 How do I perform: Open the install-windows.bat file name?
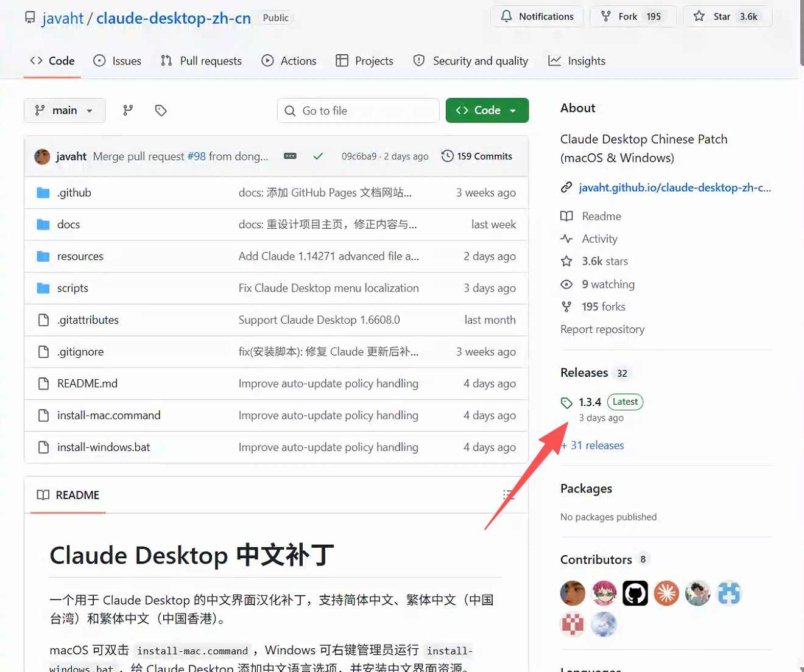click(x=104, y=447)
